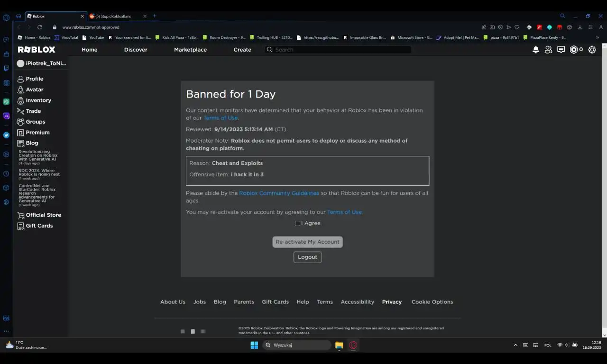Image resolution: width=607 pixels, height=364 pixels.
Task: Read 'RDC 2023: Where Roblox is going next' post
Action: click(x=39, y=173)
